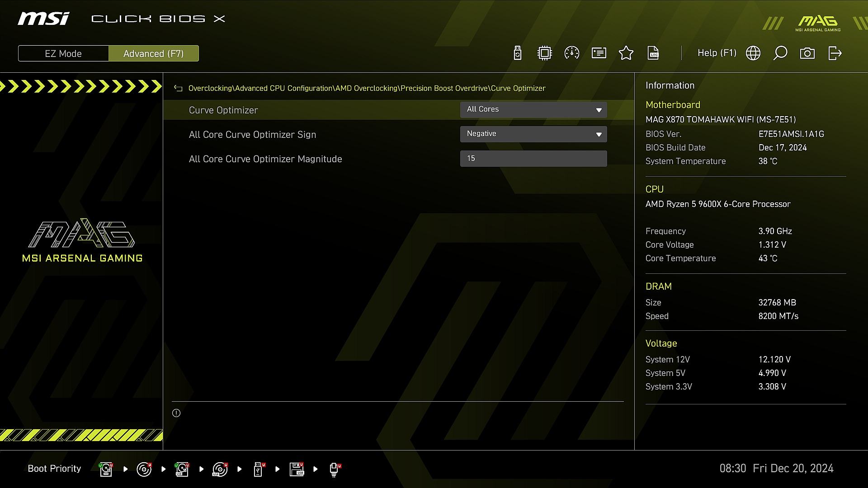This screenshot has width=868, height=488.
Task: Select the USB flash key boot device
Action: pos(259,469)
